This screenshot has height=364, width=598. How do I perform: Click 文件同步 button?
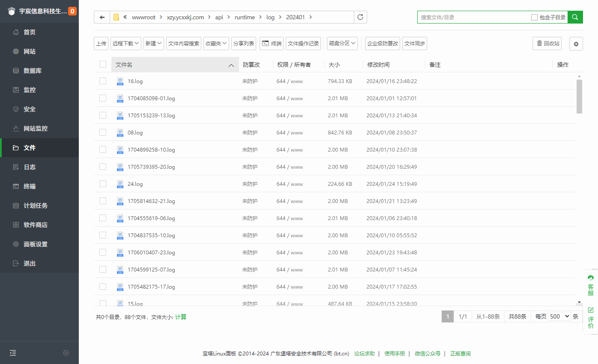pos(415,43)
